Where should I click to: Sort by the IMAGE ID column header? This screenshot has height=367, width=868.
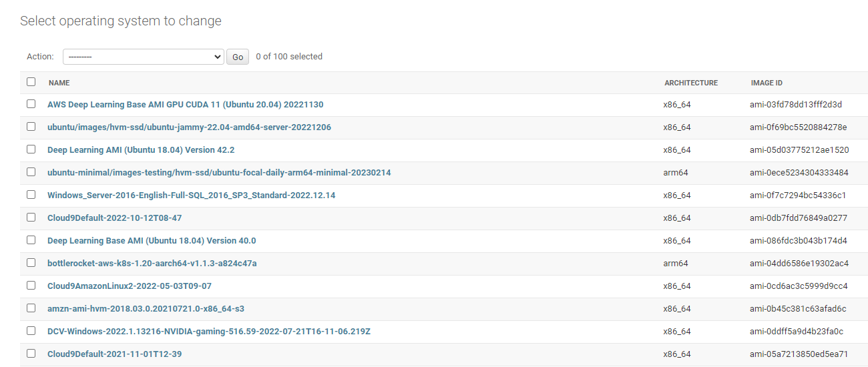click(767, 83)
